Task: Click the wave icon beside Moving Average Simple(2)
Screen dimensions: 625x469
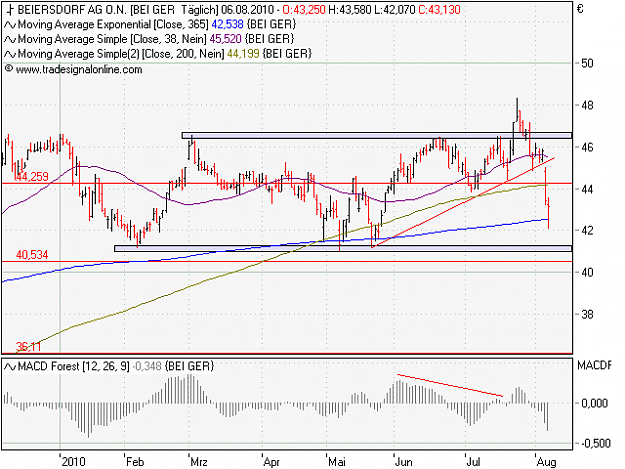Action: [10, 54]
